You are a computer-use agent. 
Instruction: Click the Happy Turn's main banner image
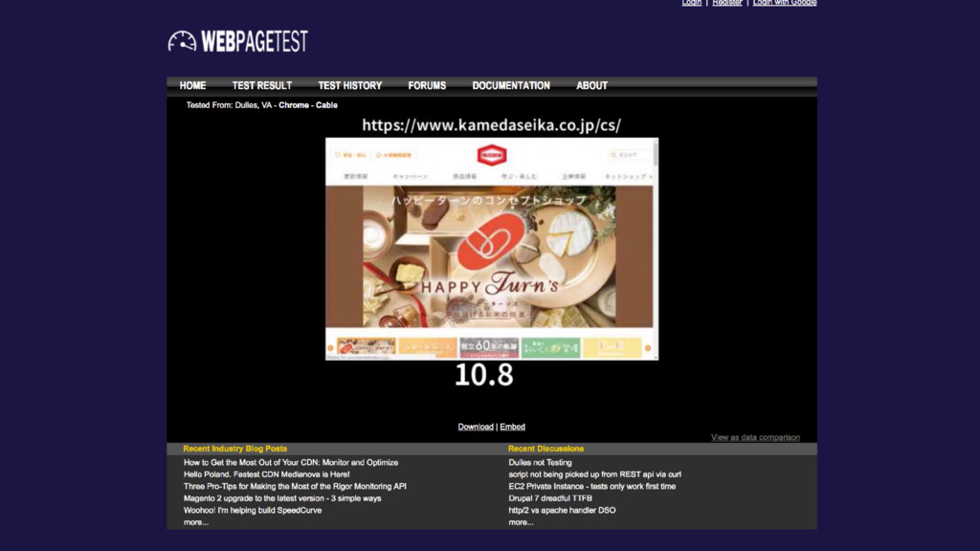pyautogui.click(x=489, y=256)
